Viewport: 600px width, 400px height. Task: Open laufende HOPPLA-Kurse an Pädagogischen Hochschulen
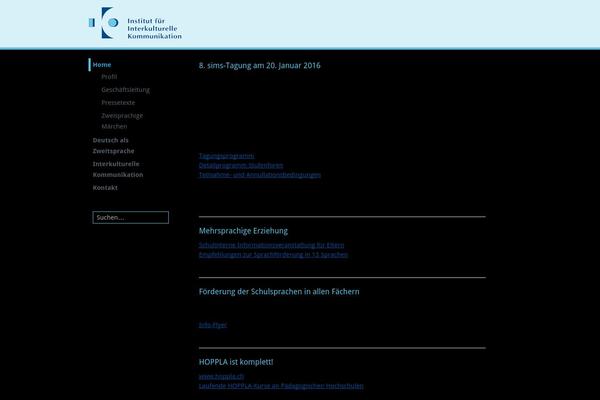click(281, 385)
